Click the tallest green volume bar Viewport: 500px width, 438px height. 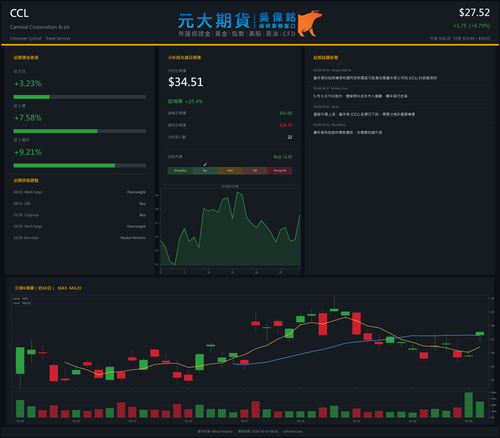[x=468, y=405]
